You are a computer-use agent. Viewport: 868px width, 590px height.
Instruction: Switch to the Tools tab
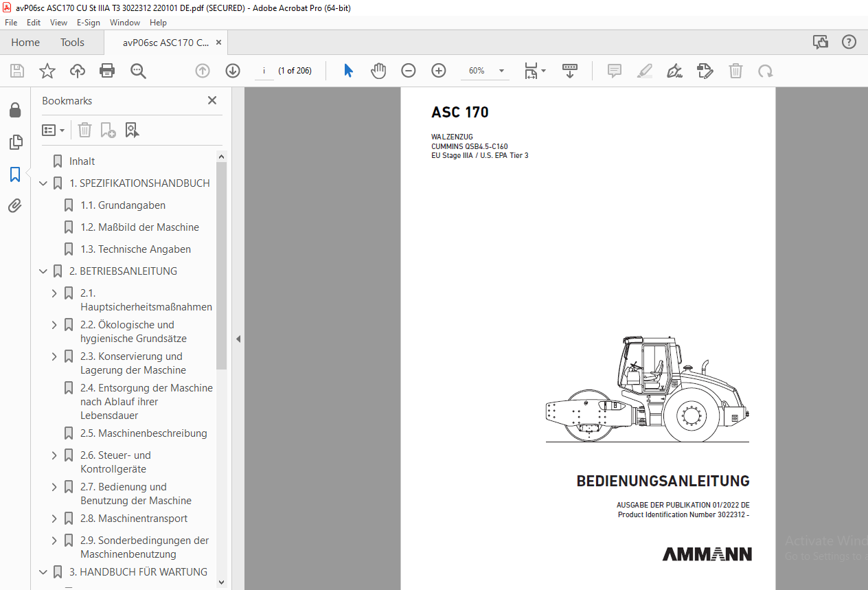coord(72,42)
